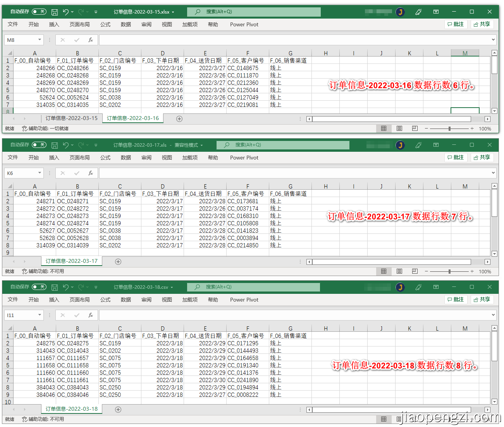The image size is (504, 427).
Task: Click cell SC_0250 in row 8 of 03-18.csv
Action: (x=120, y=388)
